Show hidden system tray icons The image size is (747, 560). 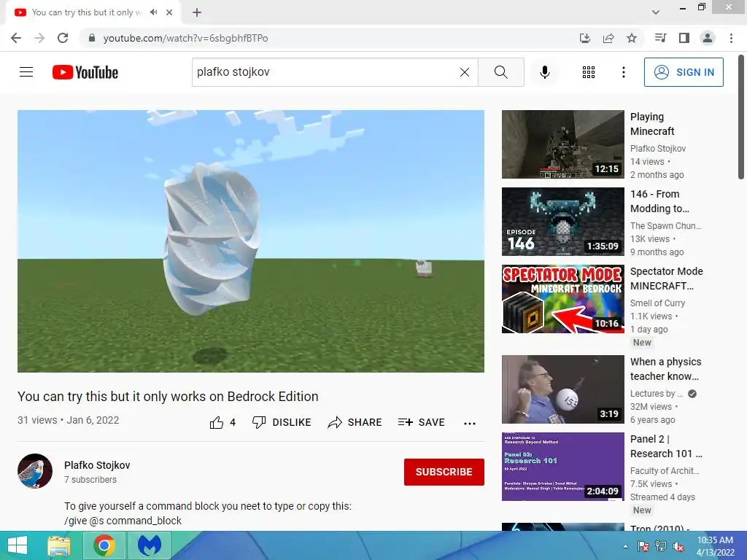(625, 547)
